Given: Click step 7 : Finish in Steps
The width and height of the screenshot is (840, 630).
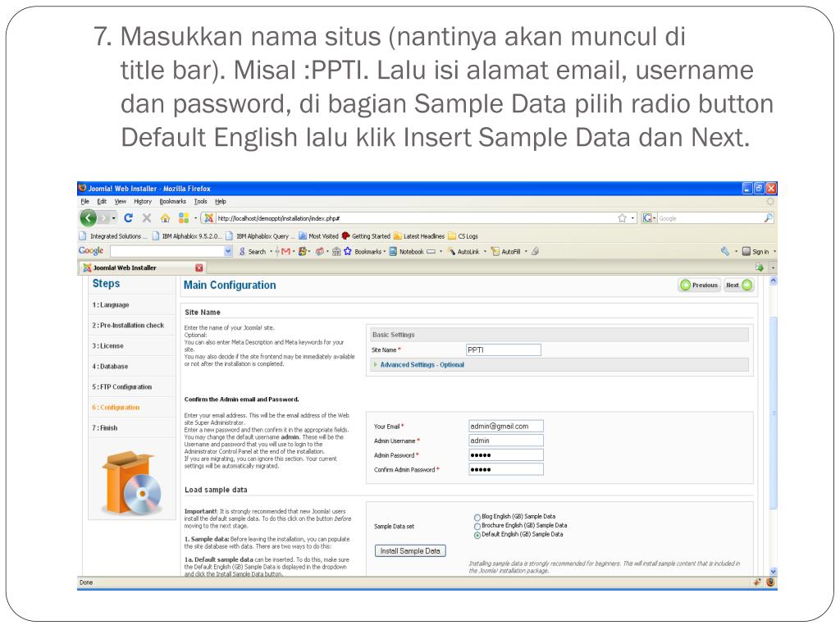Looking at the screenshot, I should point(104,428).
